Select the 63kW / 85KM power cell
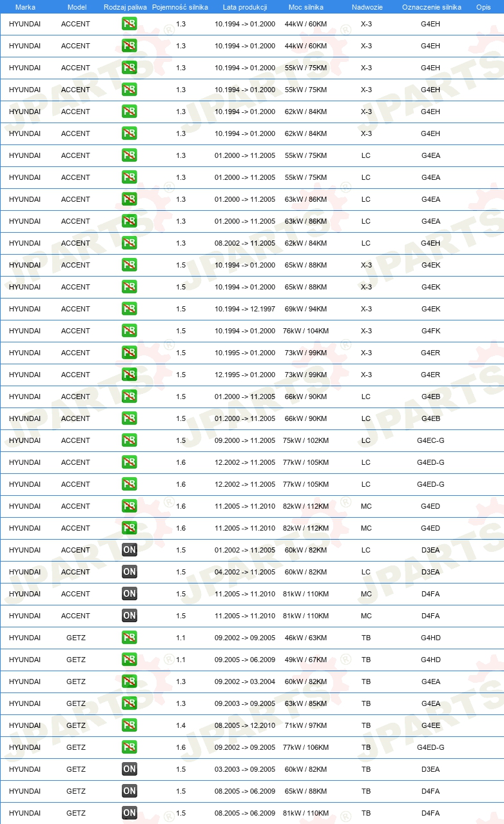The height and width of the screenshot is (824, 504). [305, 703]
